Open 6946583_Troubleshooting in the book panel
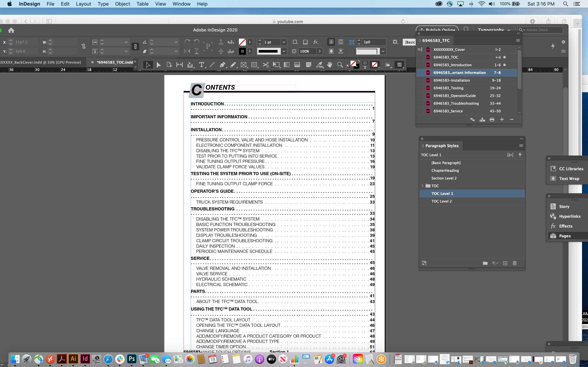Image resolution: width=588 pixels, height=367 pixels. coord(456,103)
